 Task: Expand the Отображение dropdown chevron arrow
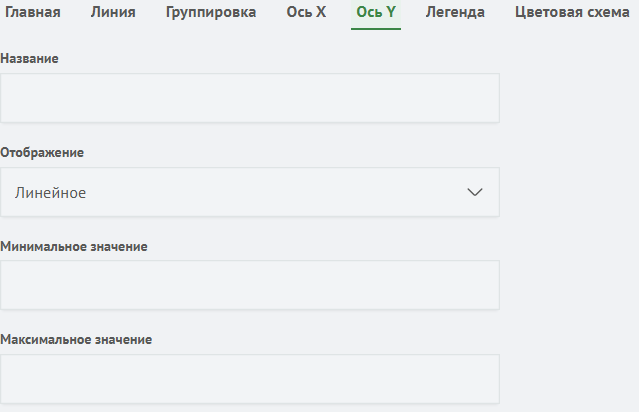475,192
